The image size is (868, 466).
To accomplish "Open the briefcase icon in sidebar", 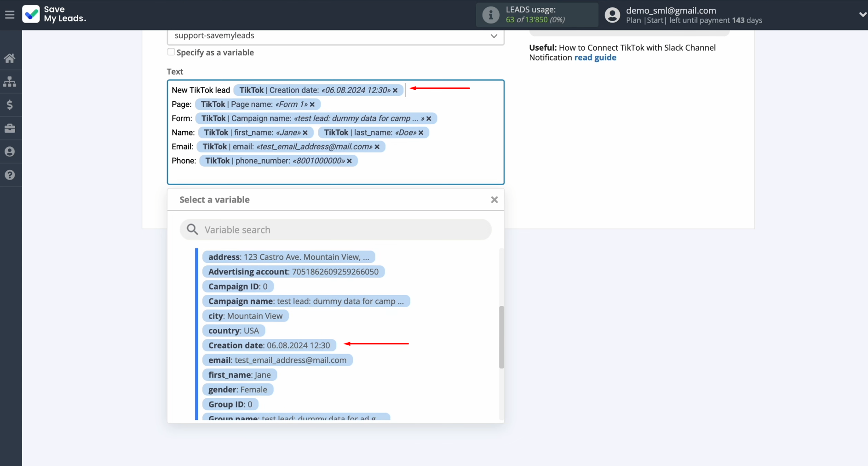I will pyautogui.click(x=10, y=128).
